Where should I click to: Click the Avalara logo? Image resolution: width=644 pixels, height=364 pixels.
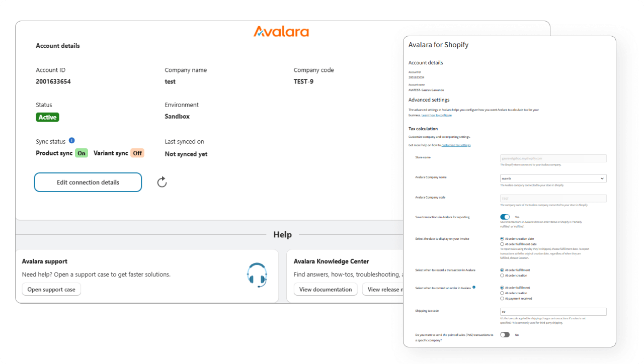point(281,32)
